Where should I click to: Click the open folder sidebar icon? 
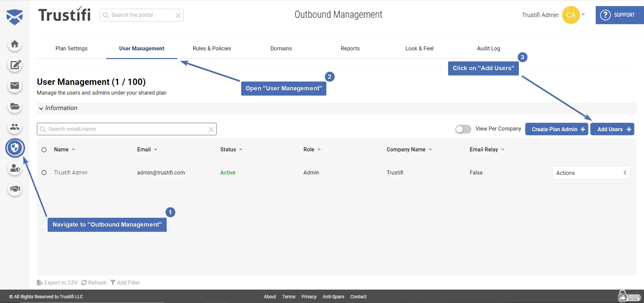point(15,106)
